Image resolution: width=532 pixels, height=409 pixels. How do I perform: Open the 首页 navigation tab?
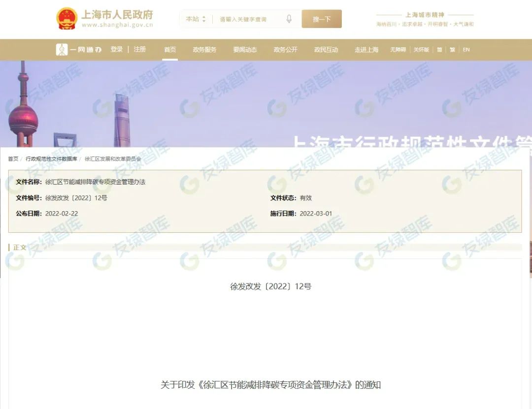[x=170, y=50]
